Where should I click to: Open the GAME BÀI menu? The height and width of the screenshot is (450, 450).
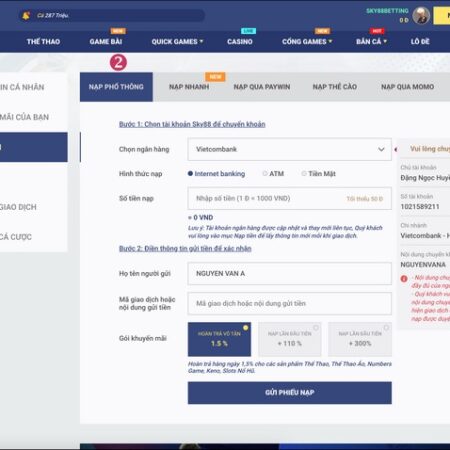point(106,42)
